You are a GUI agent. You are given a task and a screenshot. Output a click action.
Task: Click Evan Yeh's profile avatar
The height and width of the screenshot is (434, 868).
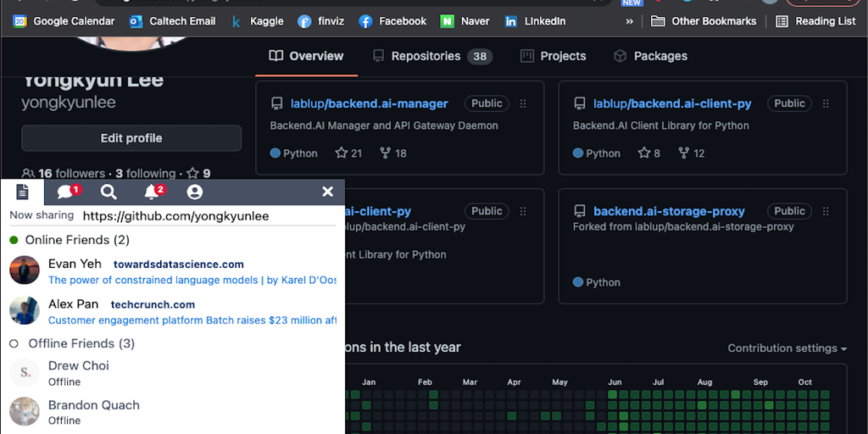point(25,270)
